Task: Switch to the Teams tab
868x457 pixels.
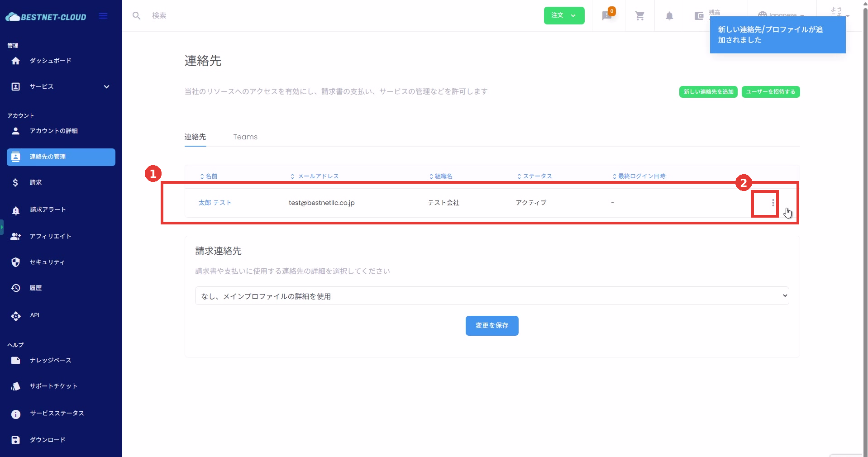Action: [245, 137]
